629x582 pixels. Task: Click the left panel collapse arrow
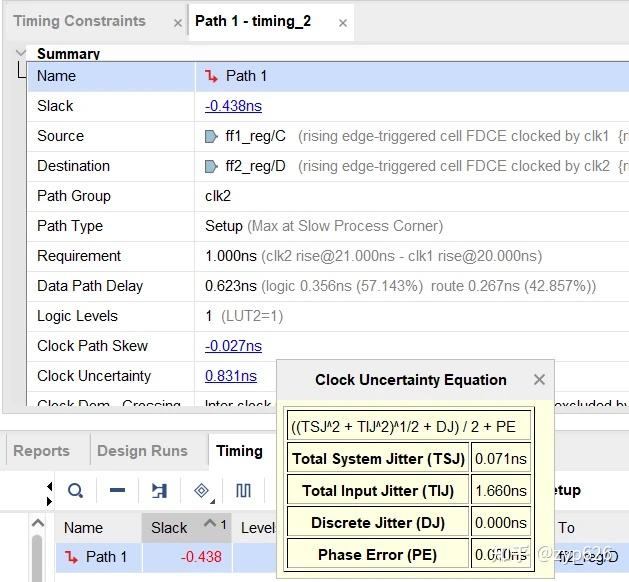49,487
